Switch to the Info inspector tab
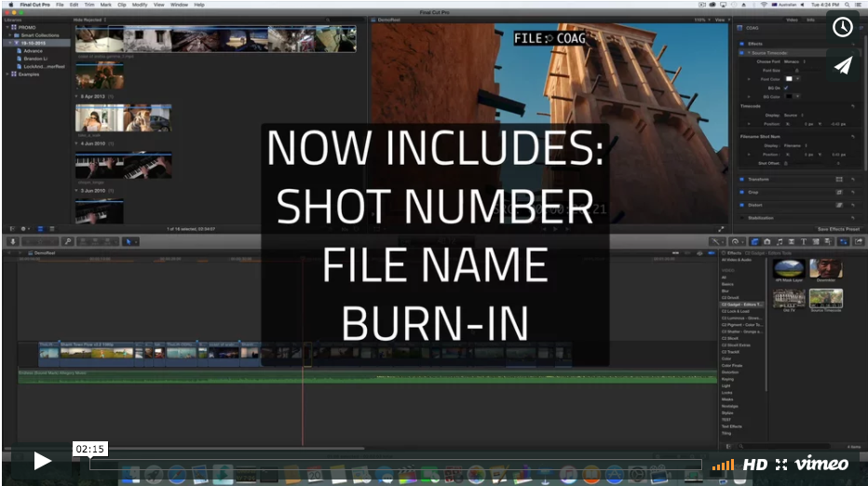The height and width of the screenshot is (486, 868). click(x=809, y=18)
